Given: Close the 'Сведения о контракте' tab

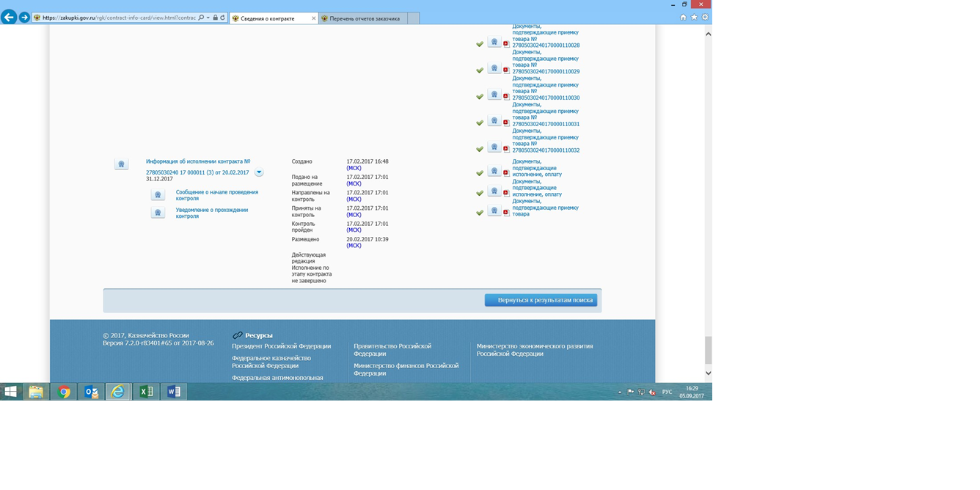Looking at the screenshot, I should pyautogui.click(x=313, y=18).
